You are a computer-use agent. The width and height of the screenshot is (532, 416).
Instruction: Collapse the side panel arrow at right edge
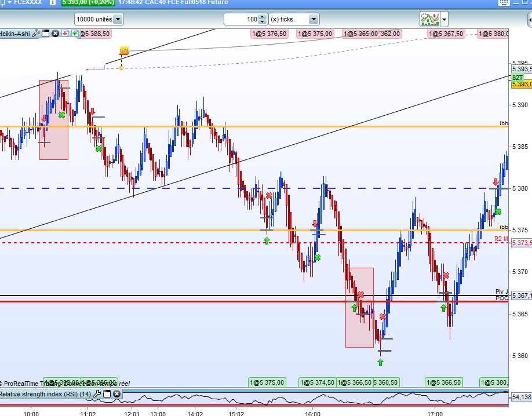[x=530, y=20]
